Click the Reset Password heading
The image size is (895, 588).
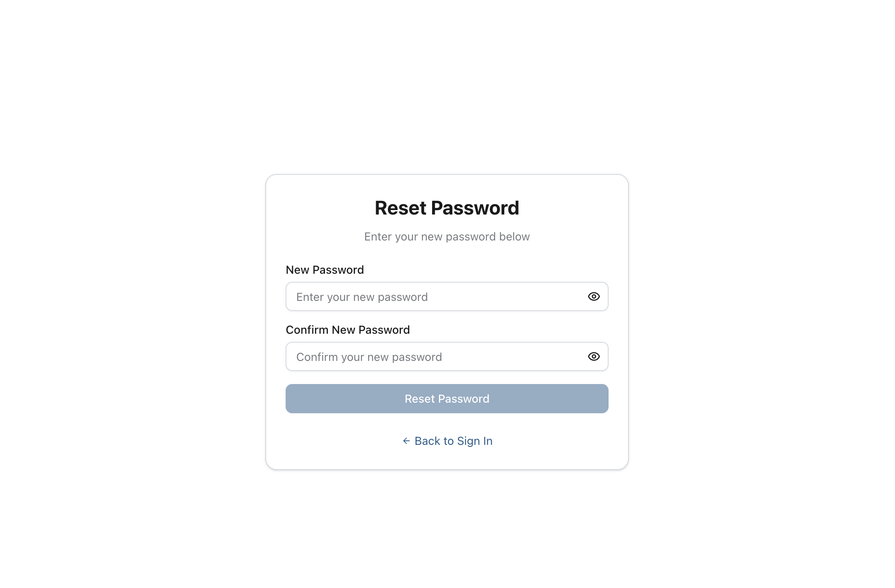pos(447,208)
